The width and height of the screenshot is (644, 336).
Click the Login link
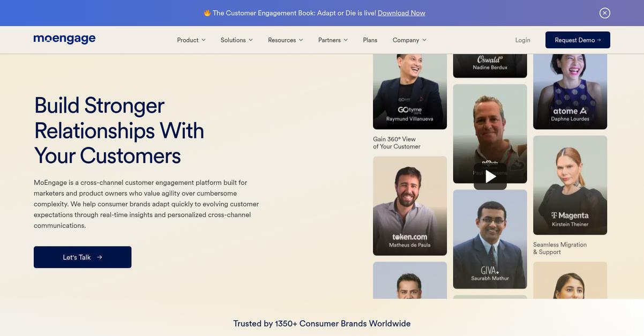523,40
